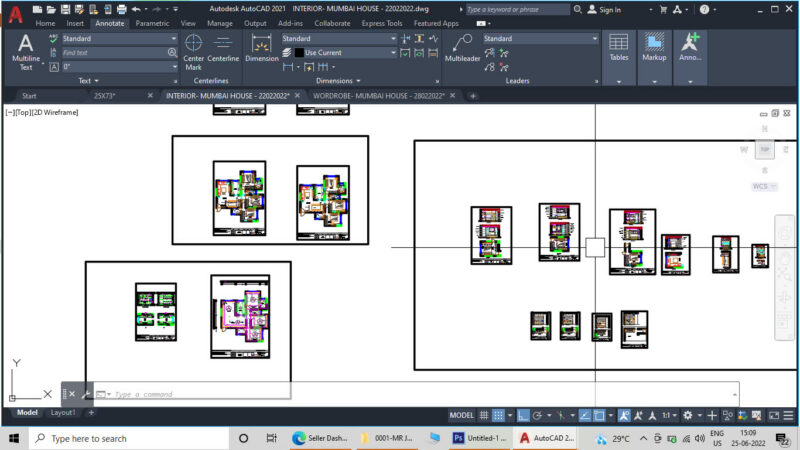Viewport: 800px width, 450px height.
Task: Select the Centerline tool
Action: (223, 49)
